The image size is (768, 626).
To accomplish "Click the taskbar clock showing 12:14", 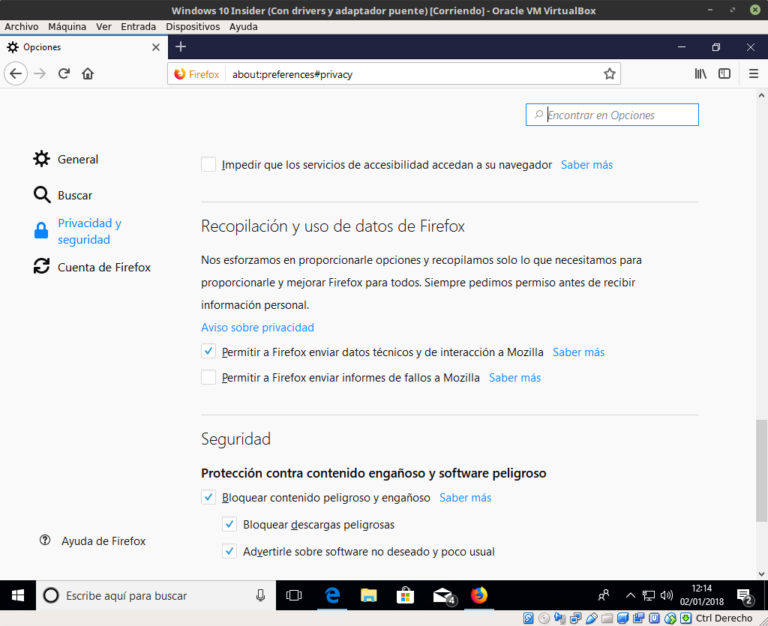I will (x=701, y=595).
